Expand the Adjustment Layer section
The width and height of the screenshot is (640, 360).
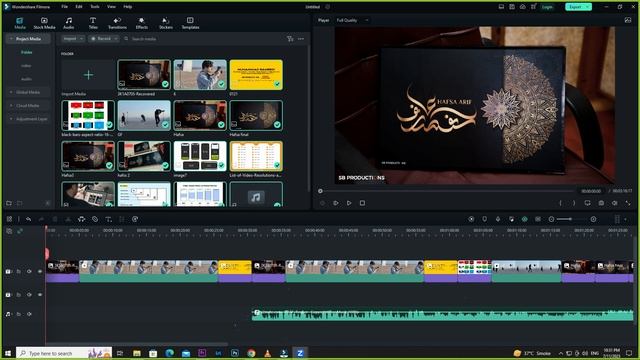pyautogui.click(x=11, y=119)
